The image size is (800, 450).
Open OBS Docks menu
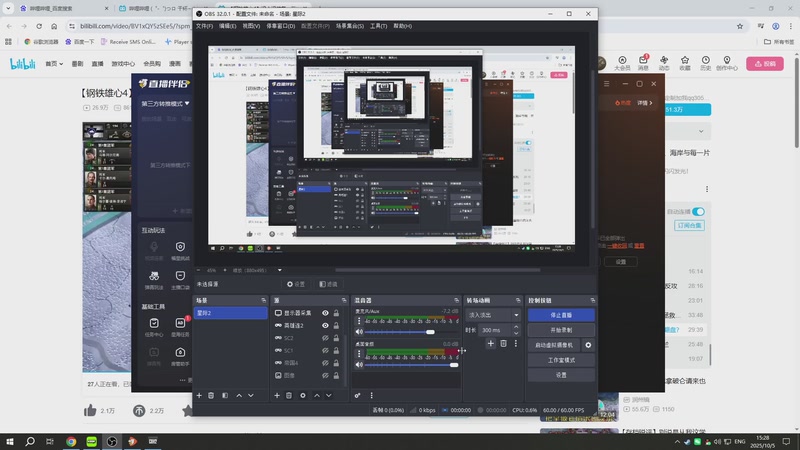point(281,26)
